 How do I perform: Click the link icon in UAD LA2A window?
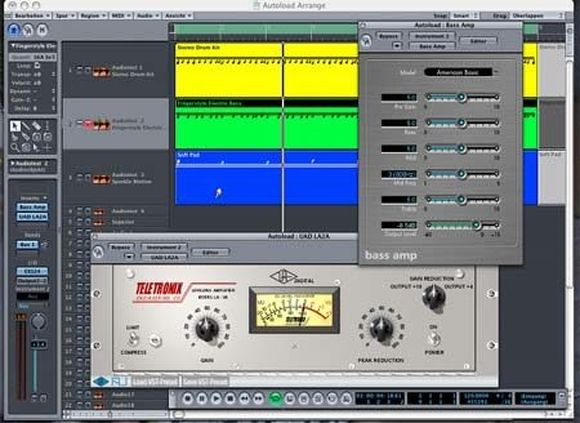tap(98, 252)
